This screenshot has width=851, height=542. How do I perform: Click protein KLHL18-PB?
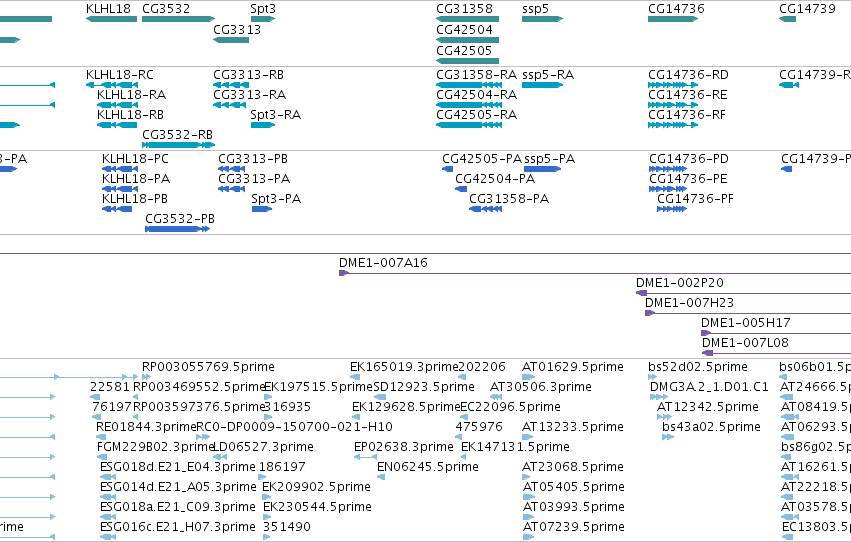point(117,209)
